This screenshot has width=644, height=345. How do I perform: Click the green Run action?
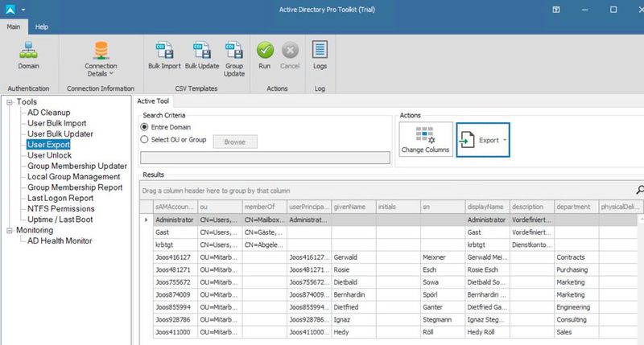click(265, 55)
